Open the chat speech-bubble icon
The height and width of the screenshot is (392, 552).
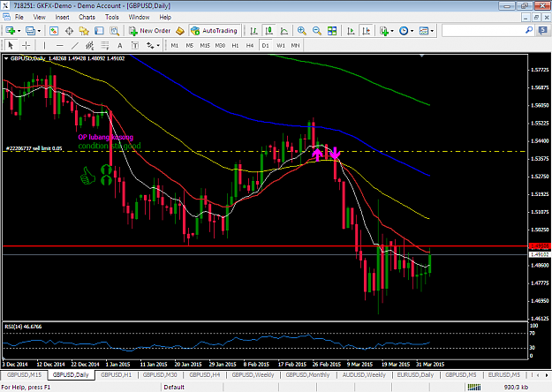tap(543, 31)
